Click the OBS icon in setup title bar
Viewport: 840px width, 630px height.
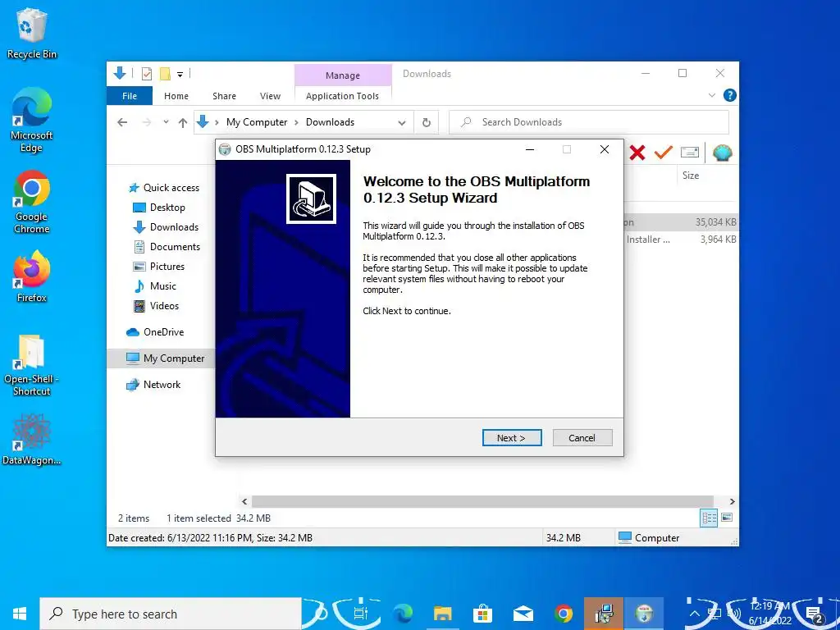(x=226, y=149)
